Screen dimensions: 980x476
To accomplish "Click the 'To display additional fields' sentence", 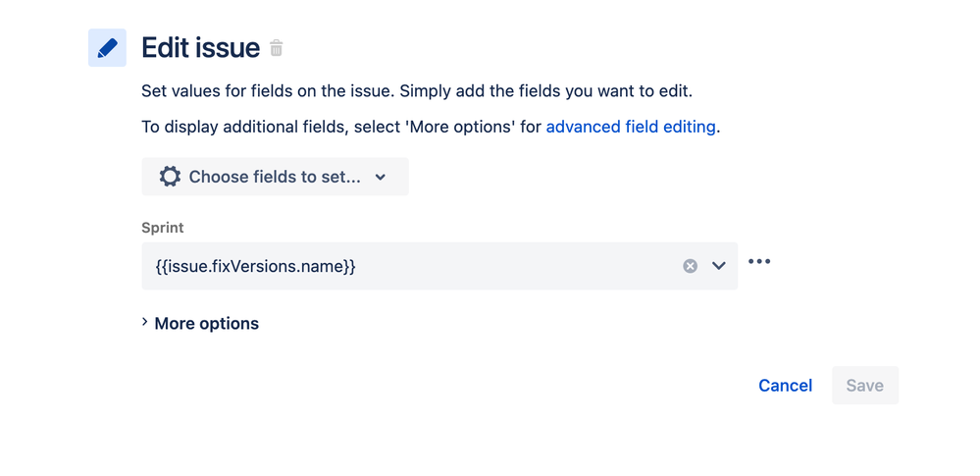I will click(431, 127).
